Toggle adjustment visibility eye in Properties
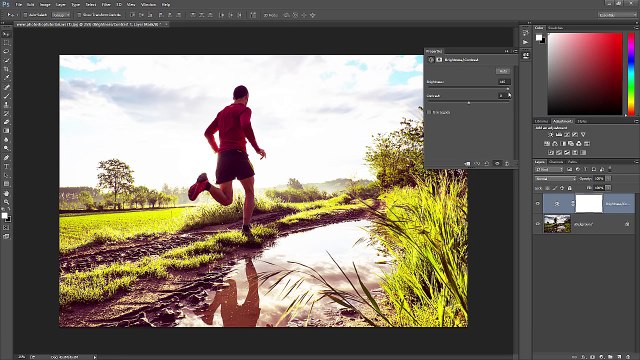 pos(497,164)
